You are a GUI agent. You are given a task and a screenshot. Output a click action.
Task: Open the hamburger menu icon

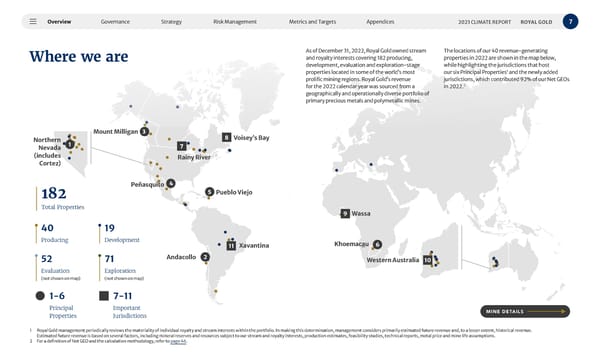pos(33,21)
